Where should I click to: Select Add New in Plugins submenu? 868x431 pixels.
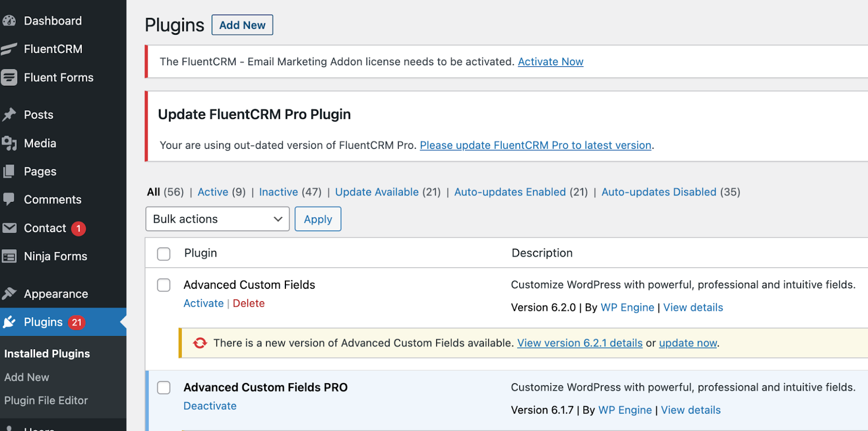(x=27, y=377)
